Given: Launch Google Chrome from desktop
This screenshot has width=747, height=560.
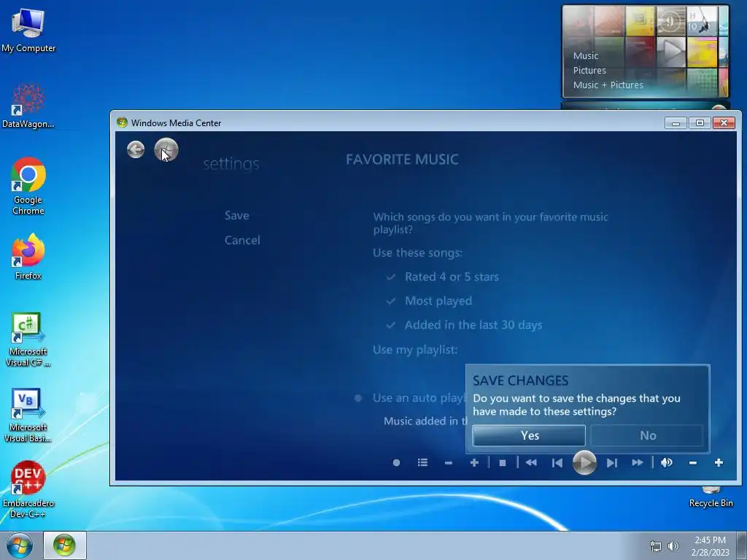Looking at the screenshot, I should (28, 186).
